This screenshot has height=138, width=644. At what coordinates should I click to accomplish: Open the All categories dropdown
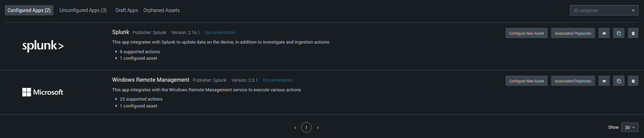click(604, 10)
